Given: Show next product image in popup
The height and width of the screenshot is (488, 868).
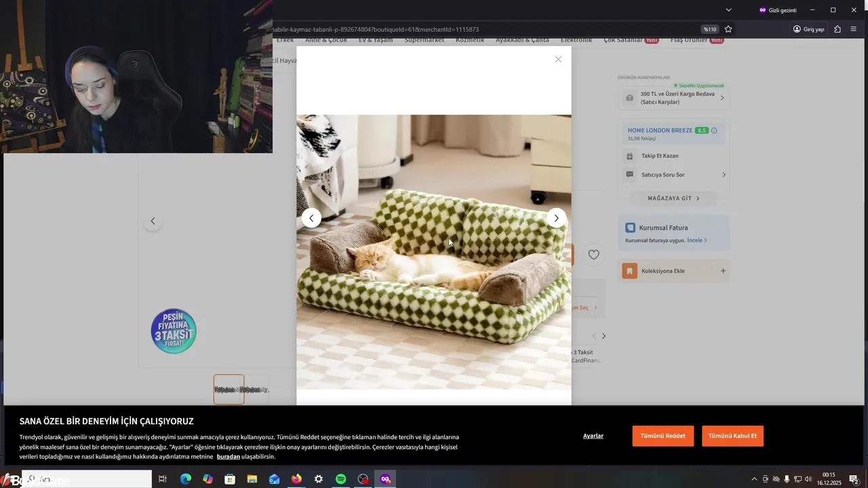Looking at the screenshot, I should click(556, 218).
